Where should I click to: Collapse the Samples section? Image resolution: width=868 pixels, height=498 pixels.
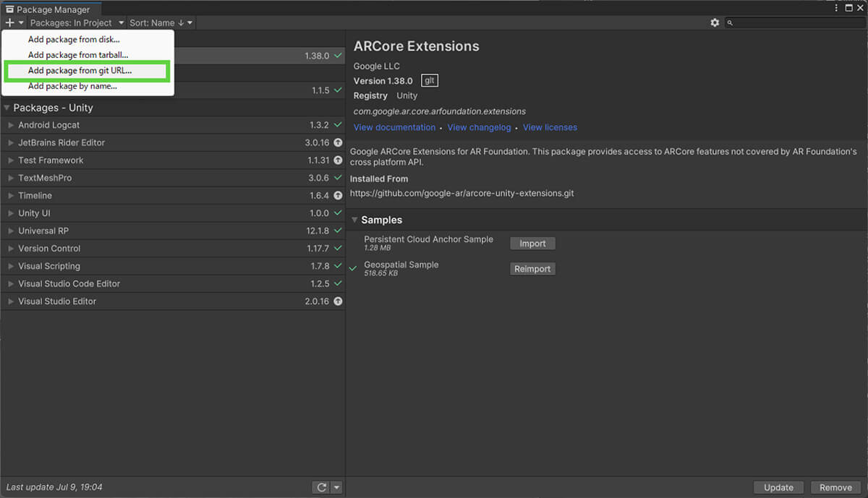point(355,220)
